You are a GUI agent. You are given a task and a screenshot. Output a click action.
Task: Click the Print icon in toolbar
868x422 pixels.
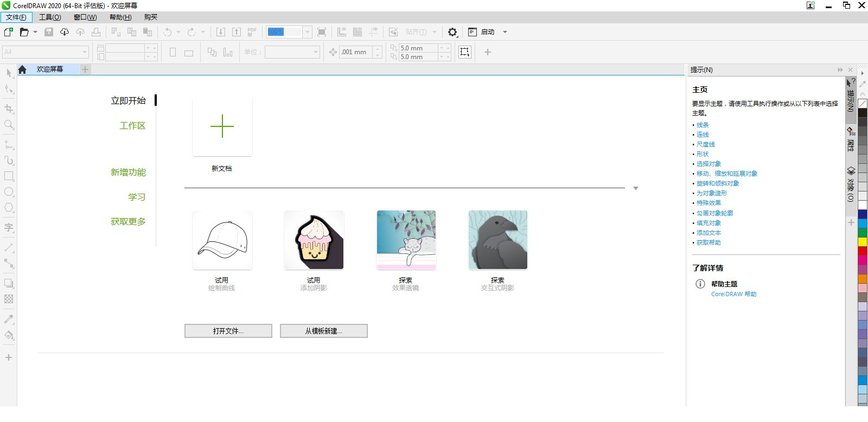click(x=96, y=32)
